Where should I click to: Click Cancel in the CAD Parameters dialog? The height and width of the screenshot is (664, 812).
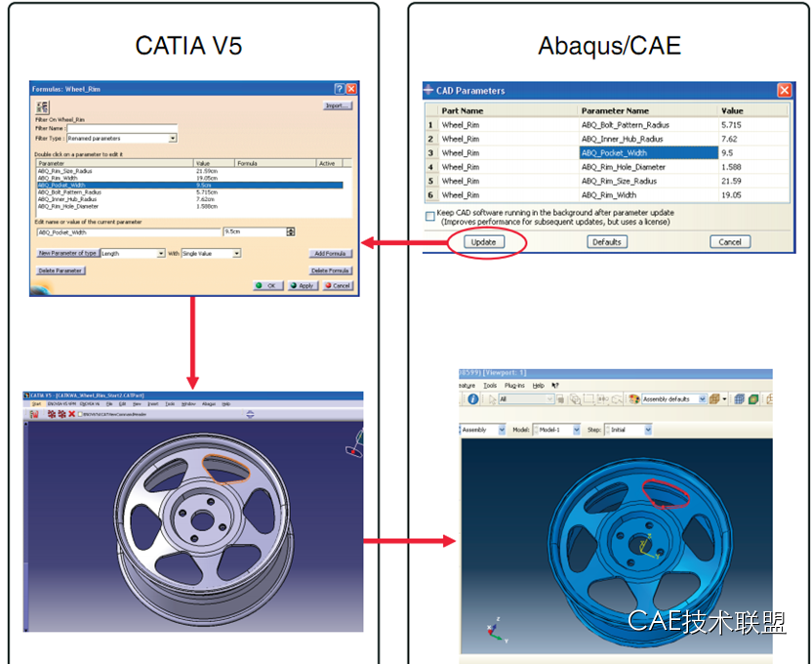coord(730,242)
